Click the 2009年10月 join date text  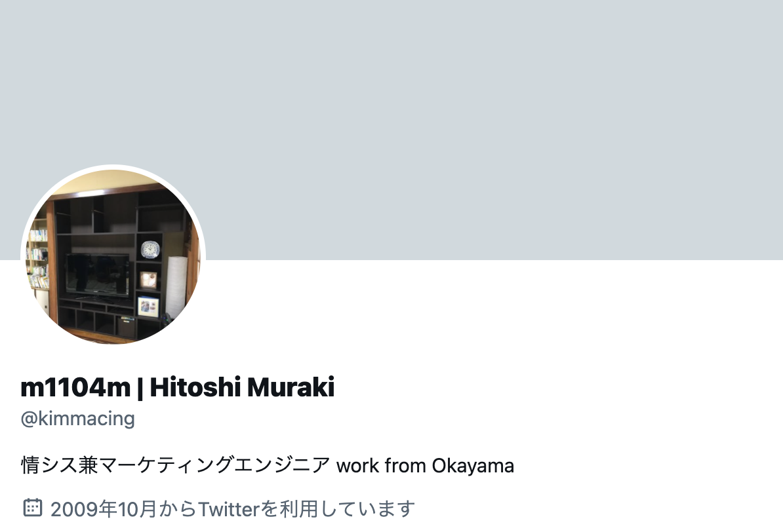click(x=104, y=508)
